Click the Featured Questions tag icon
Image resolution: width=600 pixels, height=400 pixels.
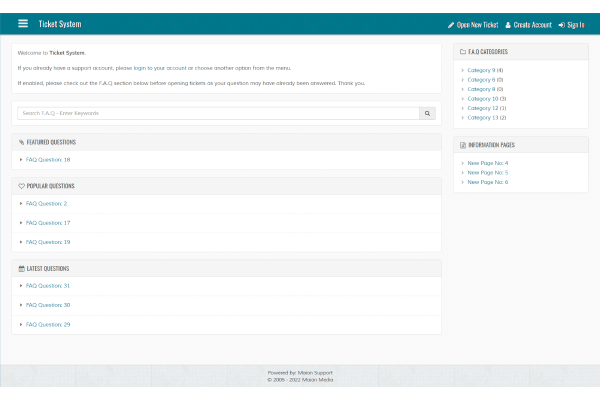(21, 142)
